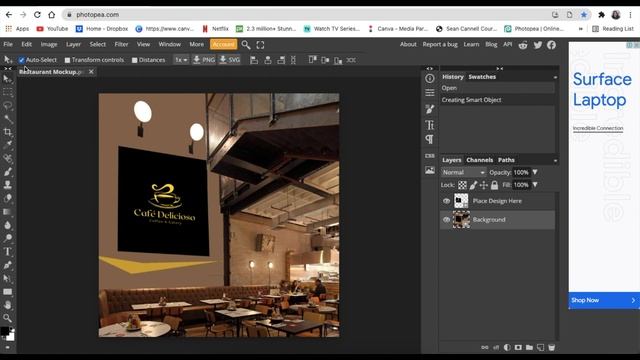Select the Zoom tool
The height and width of the screenshot is (360, 640).
click(7, 318)
